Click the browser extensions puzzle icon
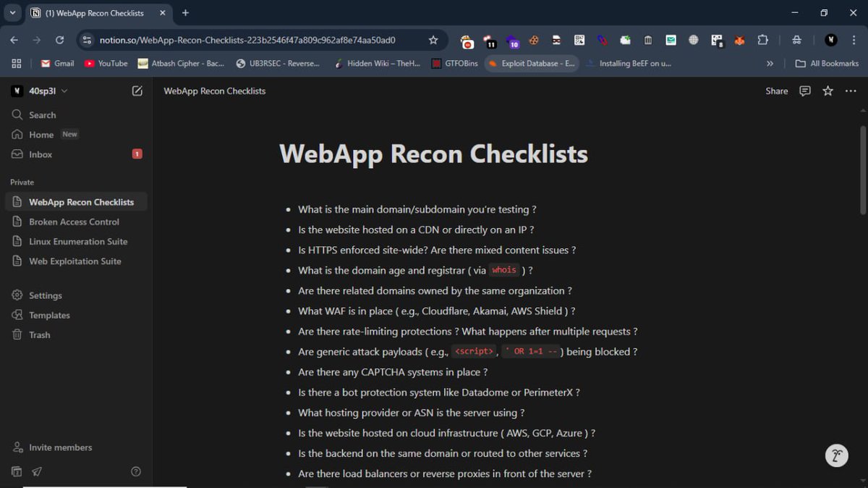Image resolution: width=868 pixels, height=488 pixels. tap(762, 41)
